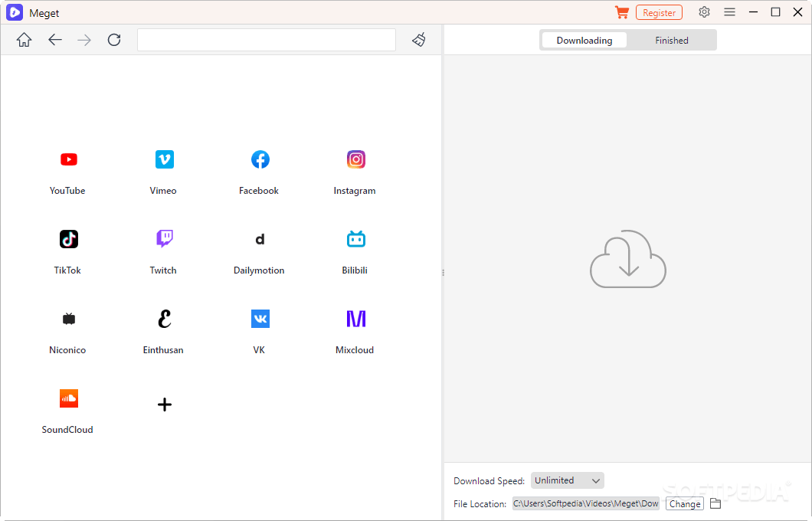This screenshot has height=521, width=812.
Task: Open the Niconico site shortcut
Action: pyautogui.click(x=68, y=319)
